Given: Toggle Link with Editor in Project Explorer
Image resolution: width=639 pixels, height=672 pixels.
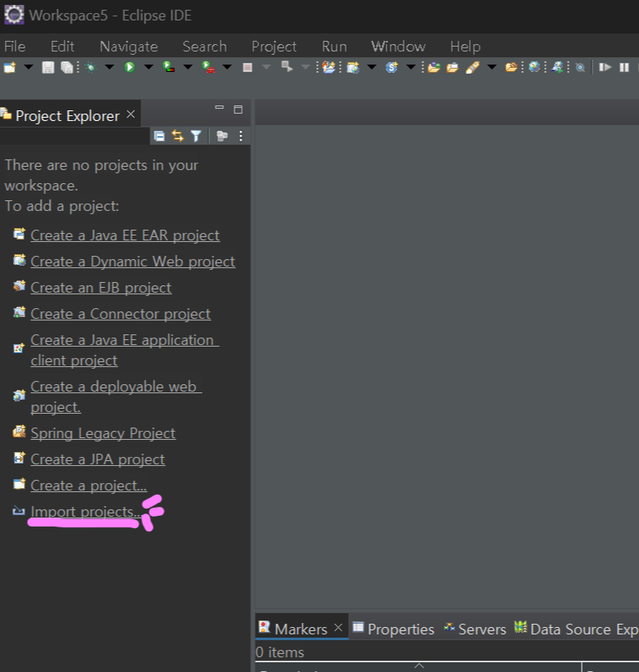Looking at the screenshot, I should (178, 137).
